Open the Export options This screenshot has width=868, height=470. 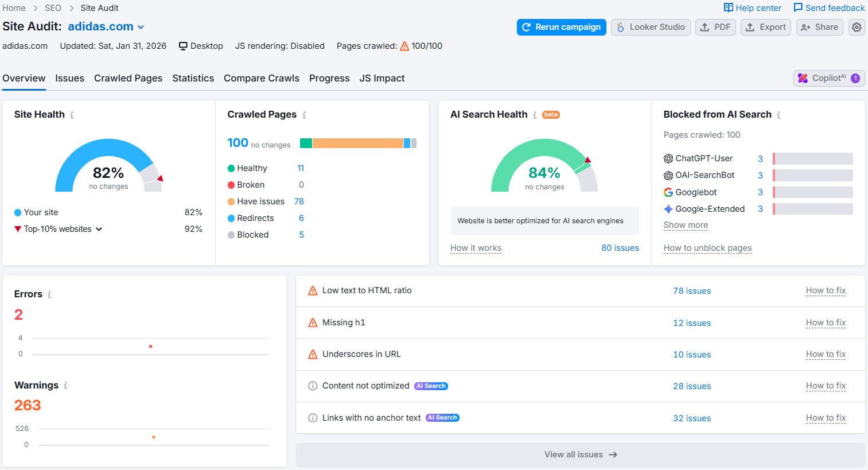click(x=765, y=27)
